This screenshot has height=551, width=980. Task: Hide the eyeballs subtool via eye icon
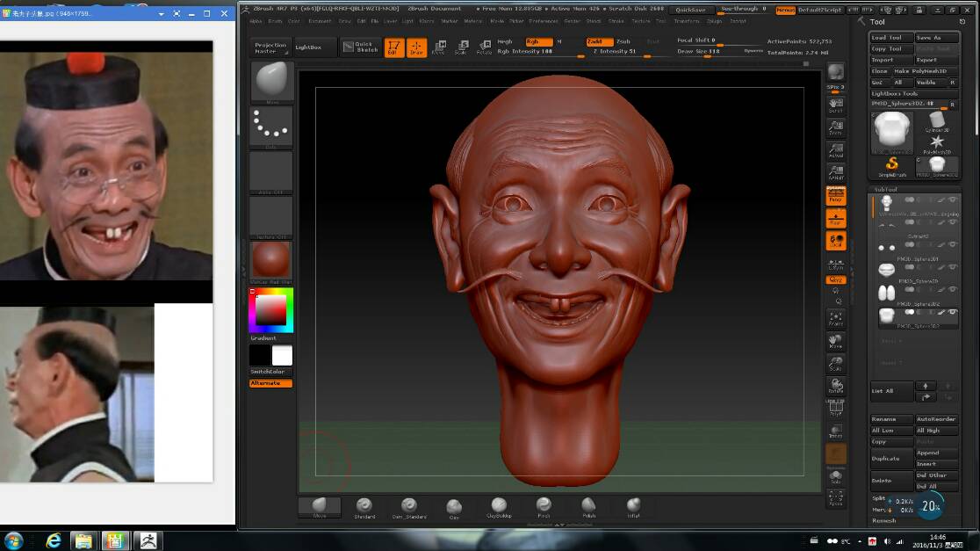coord(953,244)
